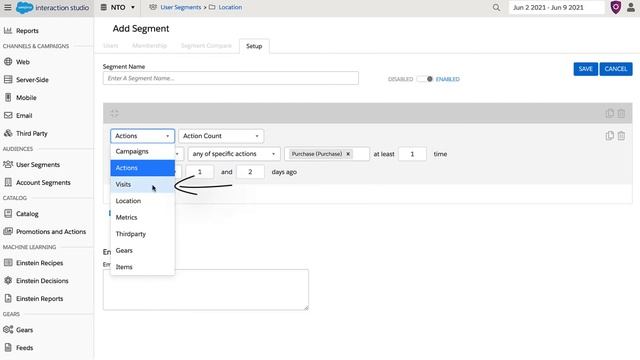Click the SAVE button
This screenshot has width=640, height=360.
pyautogui.click(x=585, y=69)
